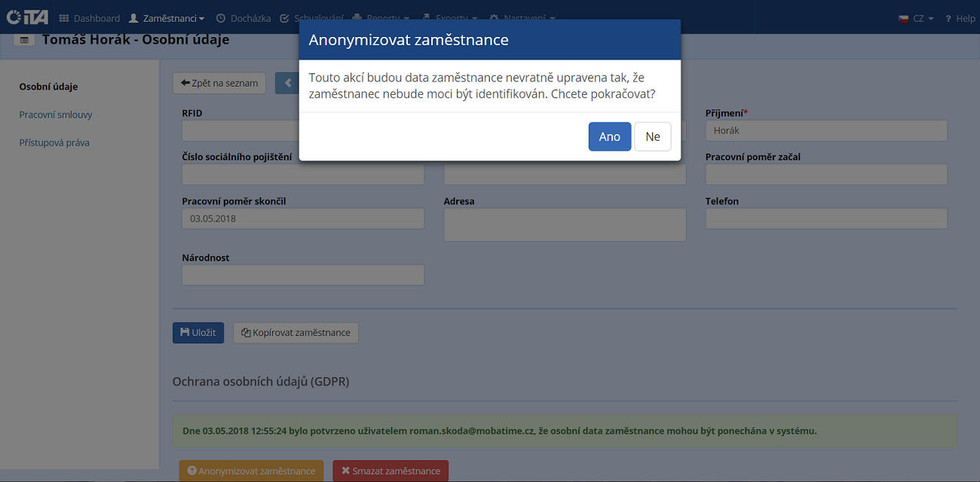Click the iTA logo in the header
This screenshot has height=482, width=980.
(28, 17)
